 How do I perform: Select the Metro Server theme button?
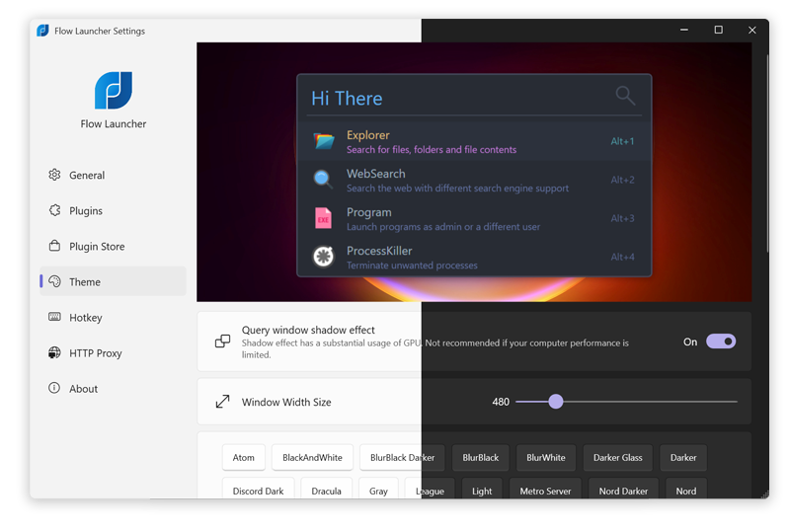click(x=545, y=489)
